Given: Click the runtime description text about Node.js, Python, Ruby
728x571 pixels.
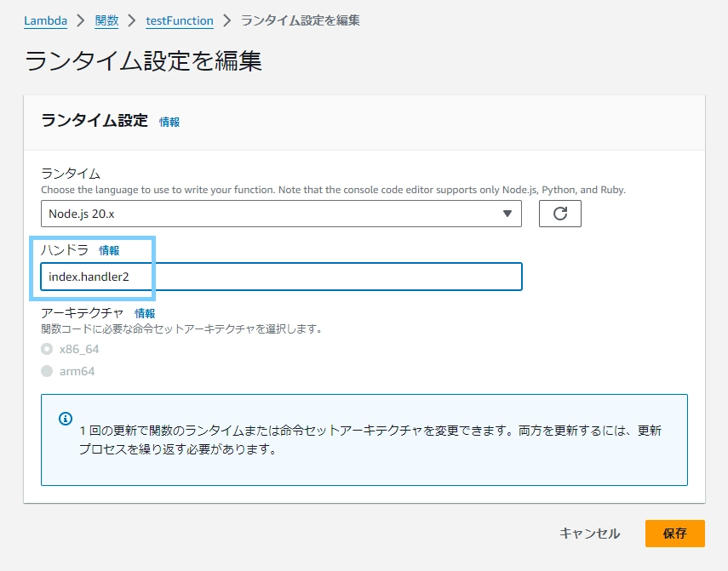Looking at the screenshot, I should 334,190.
